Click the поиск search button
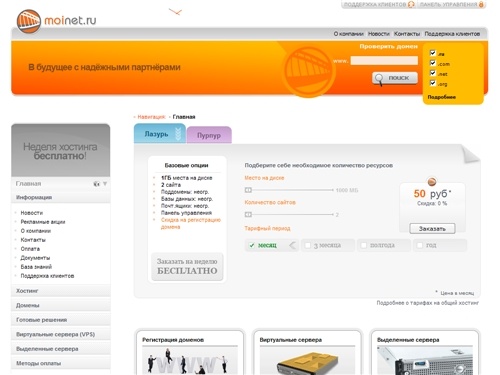The width and height of the screenshot is (500, 375). click(x=395, y=78)
